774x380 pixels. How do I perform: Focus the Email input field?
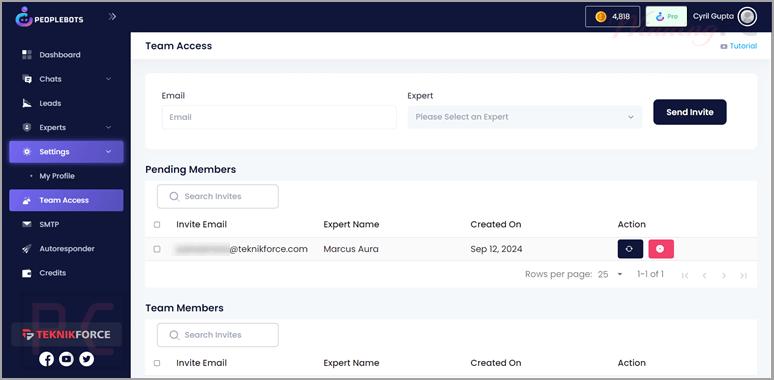coord(279,117)
